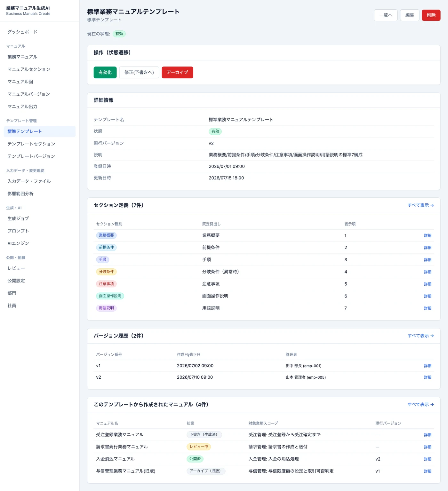Open 詳細 for 分岐条件 section row

(x=428, y=272)
